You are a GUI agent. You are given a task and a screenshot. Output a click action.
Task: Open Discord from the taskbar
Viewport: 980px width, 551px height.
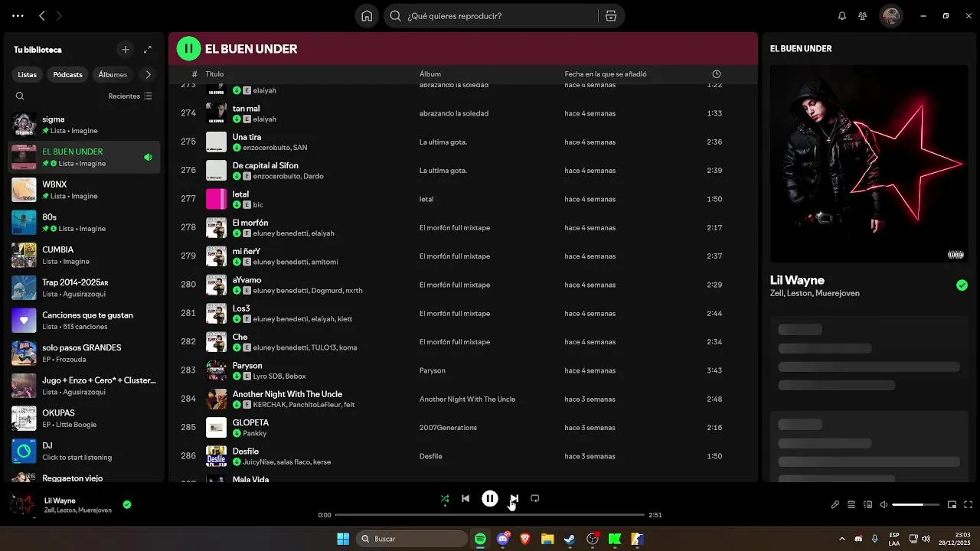503,539
